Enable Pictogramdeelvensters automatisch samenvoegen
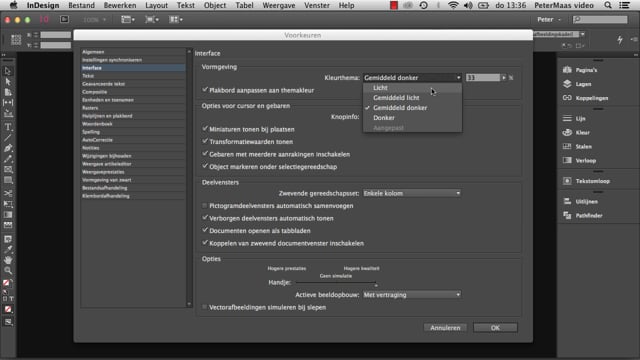This screenshot has width=640, height=360. pos(205,206)
